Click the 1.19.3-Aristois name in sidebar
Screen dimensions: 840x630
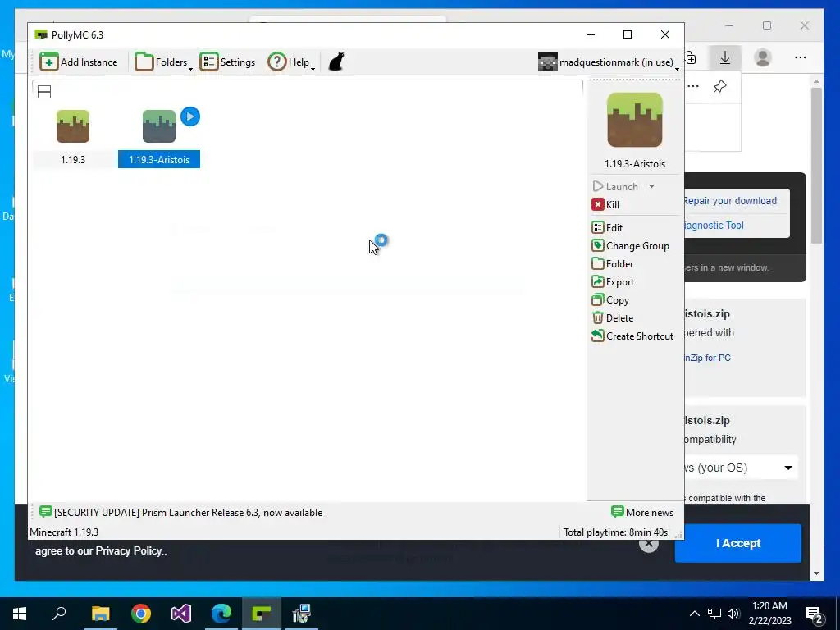[x=635, y=164]
